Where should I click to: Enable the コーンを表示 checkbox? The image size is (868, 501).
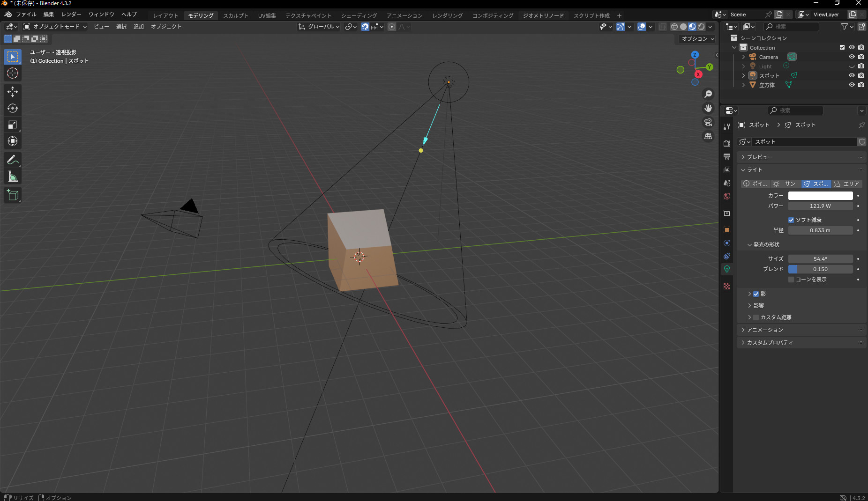tap(791, 280)
